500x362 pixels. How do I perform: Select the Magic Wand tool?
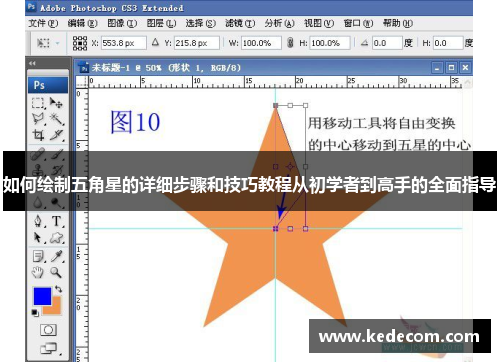coord(56,119)
